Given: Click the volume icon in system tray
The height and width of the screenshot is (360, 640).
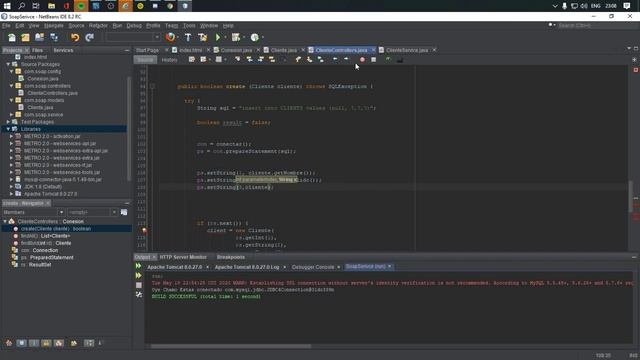Looking at the screenshot, I should [x=584, y=6].
